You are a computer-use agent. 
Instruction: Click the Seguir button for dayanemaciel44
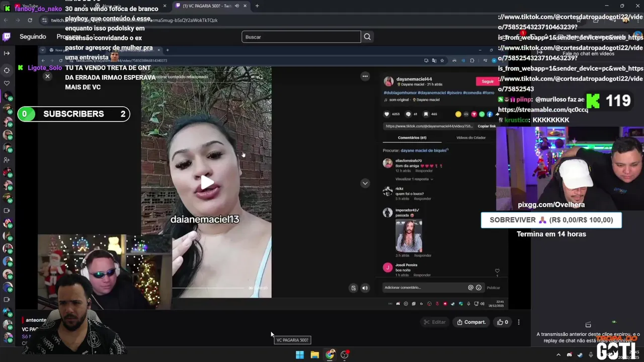pos(487,81)
